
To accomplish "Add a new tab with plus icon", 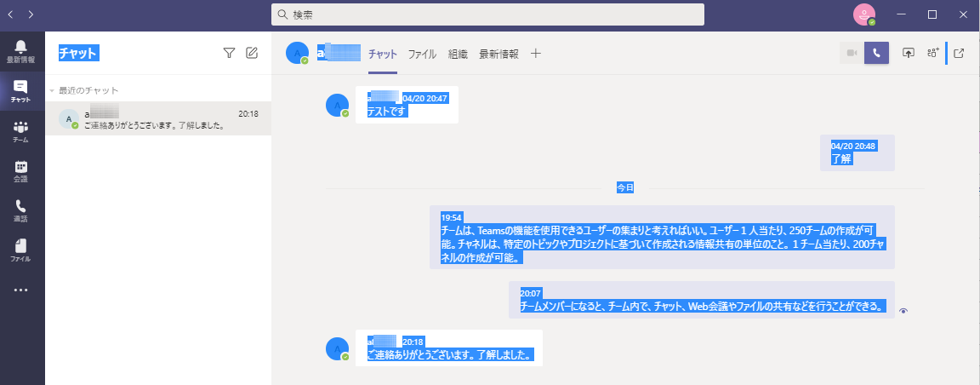I will tap(536, 54).
